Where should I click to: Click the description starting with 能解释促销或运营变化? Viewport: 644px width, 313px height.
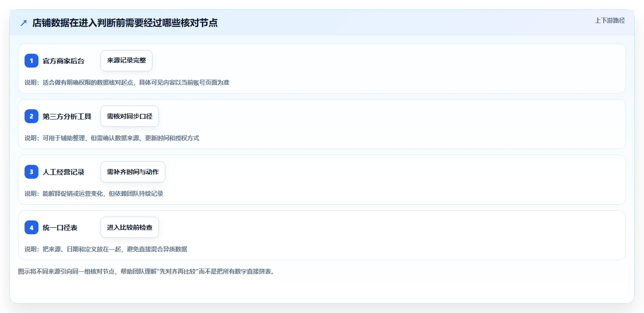click(94, 194)
